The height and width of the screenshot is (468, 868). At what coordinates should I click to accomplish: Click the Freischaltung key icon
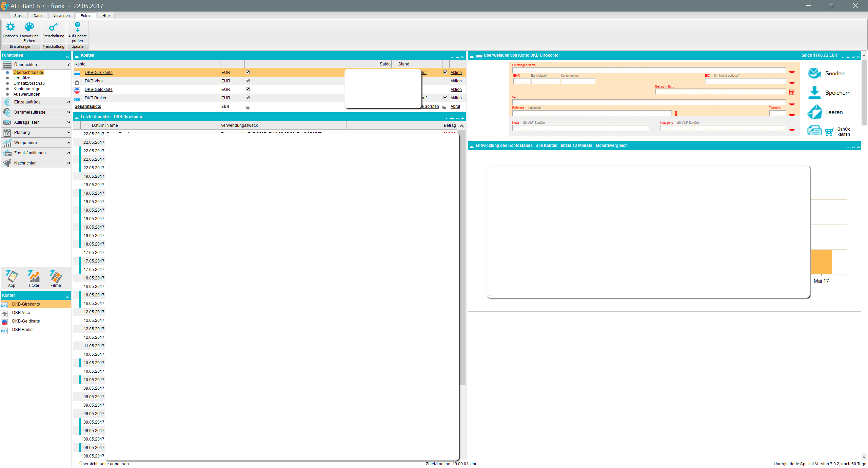click(x=53, y=27)
